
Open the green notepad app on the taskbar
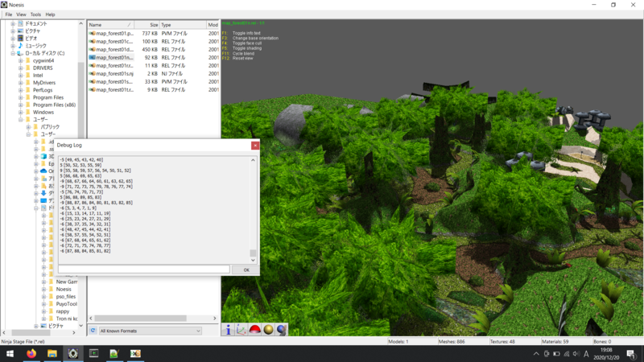(x=114, y=353)
